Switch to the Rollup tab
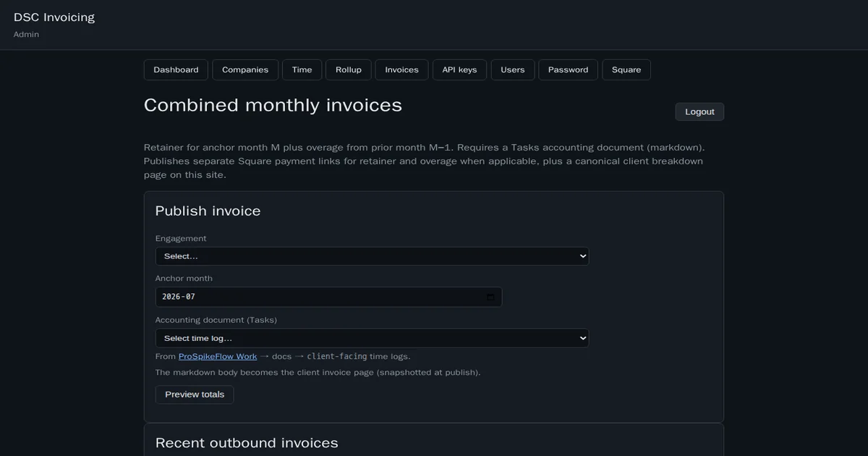The width and height of the screenshot is (868, 456). pyautogui.click(x=349, y=69)
